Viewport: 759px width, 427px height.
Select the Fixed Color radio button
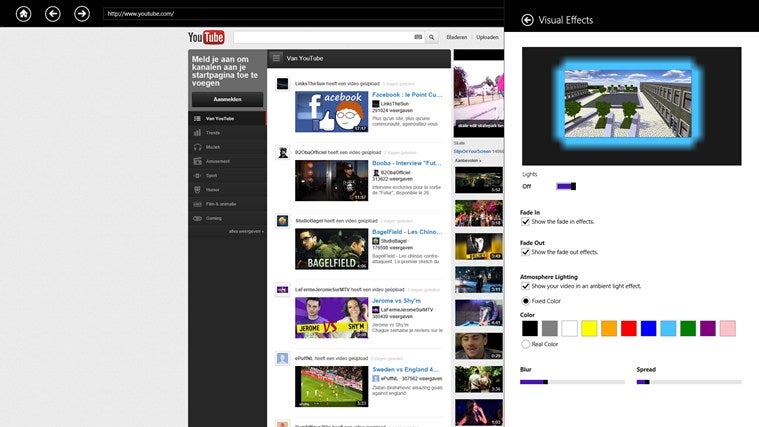tap(526, 301)
